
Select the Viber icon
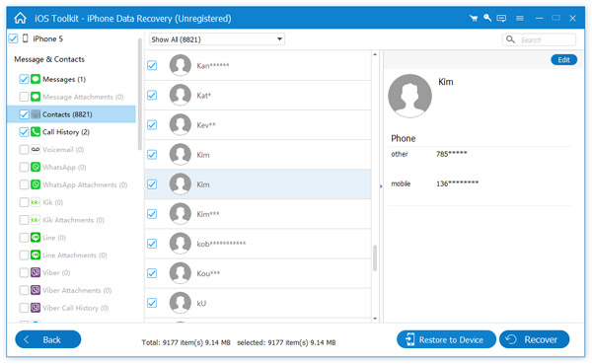click(36, 272)
